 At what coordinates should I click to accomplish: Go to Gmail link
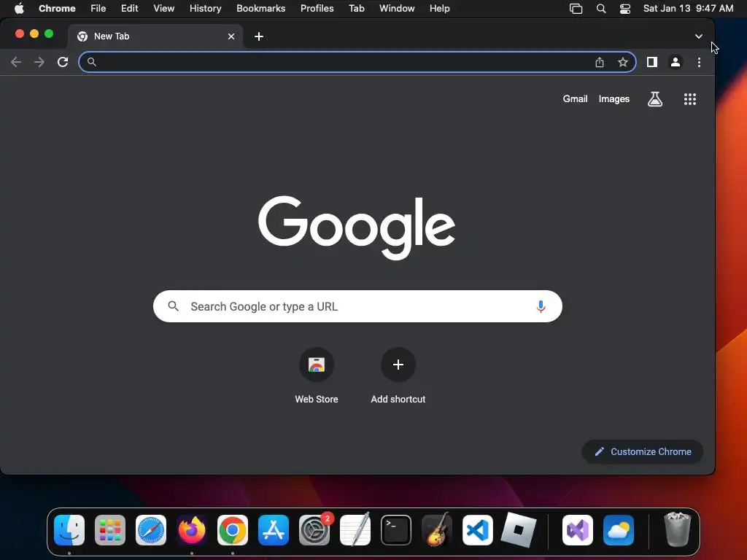tap(575, 99)
